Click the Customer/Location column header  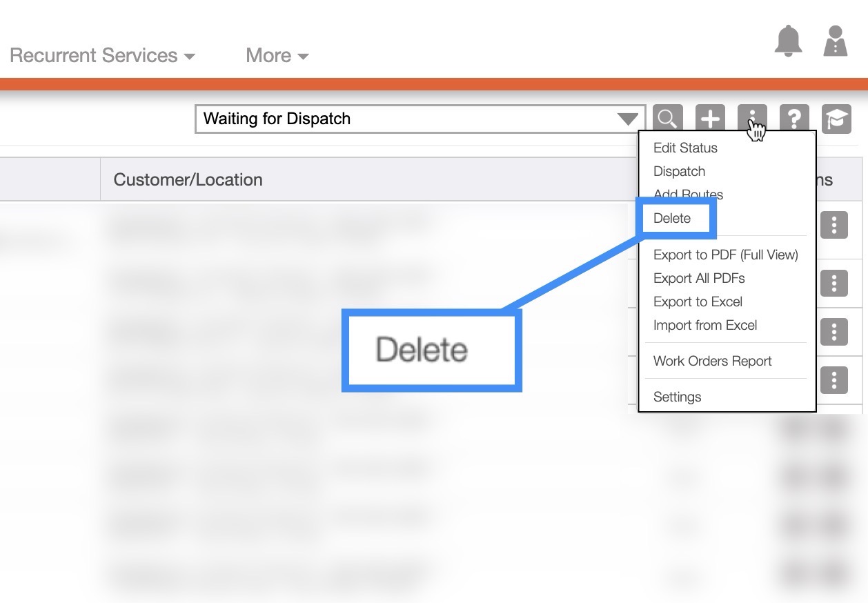point(188,179)
